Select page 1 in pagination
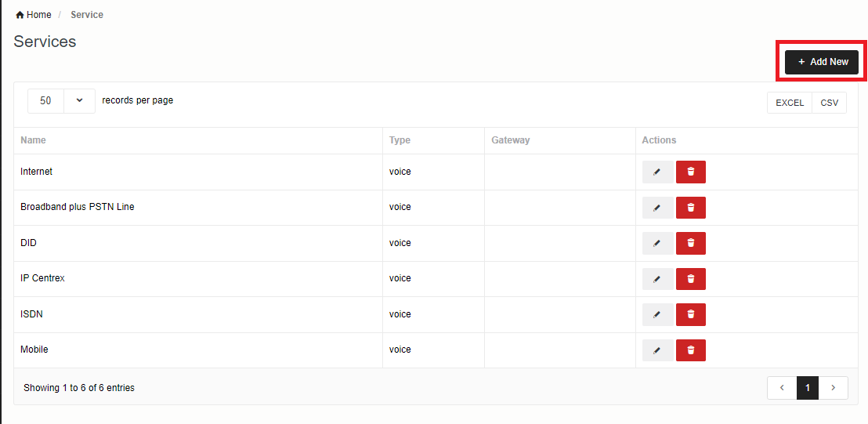This screenshot has height=424, width=868. (x=808, y=388)
